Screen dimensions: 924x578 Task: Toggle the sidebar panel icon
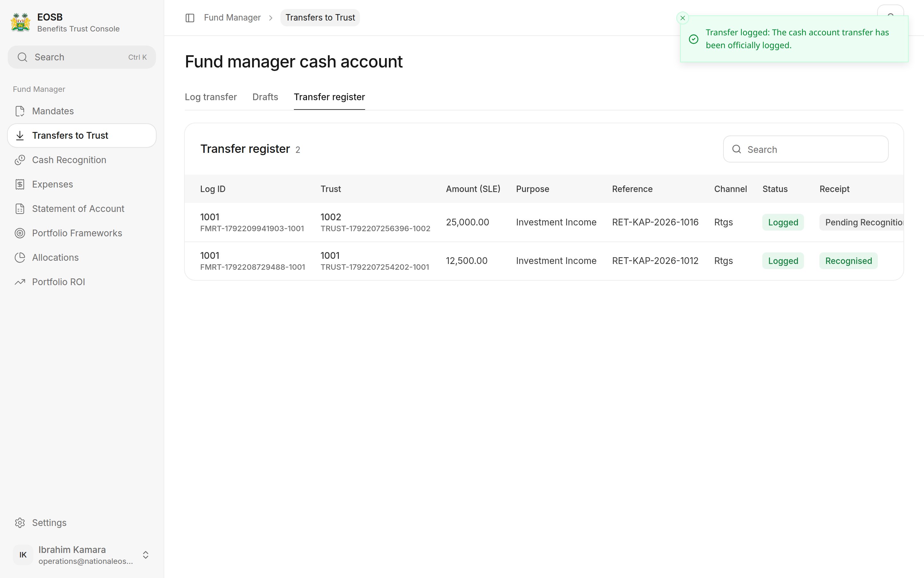pos(190,18)
